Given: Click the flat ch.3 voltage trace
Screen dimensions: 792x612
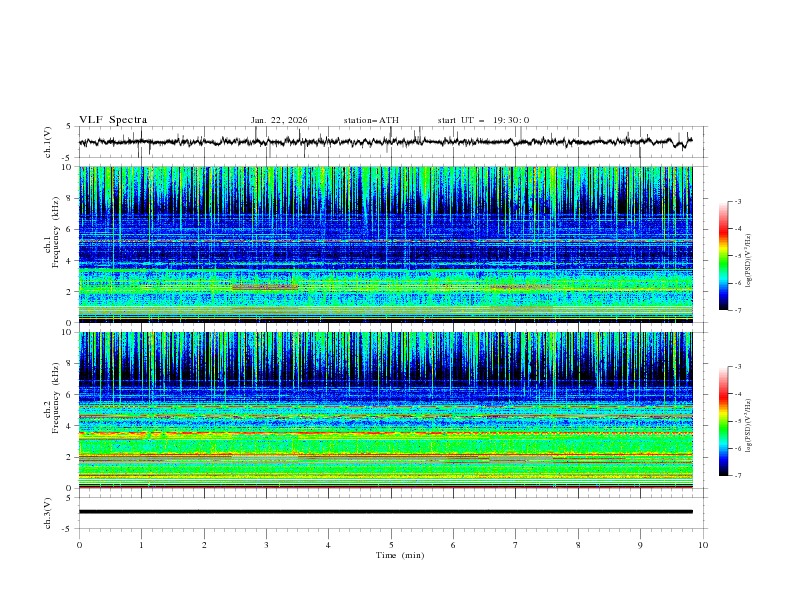Looking at the screenshot, I should tap(385, 512).
